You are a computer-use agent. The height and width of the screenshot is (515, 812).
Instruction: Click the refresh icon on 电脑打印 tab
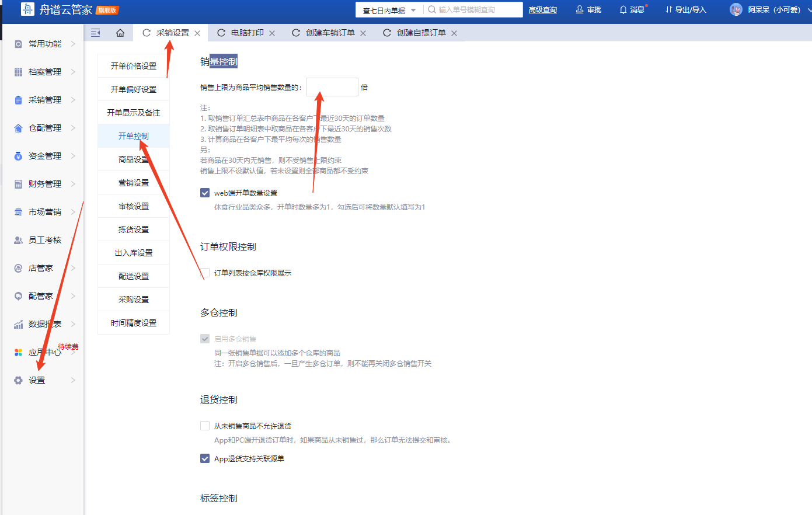221,33
